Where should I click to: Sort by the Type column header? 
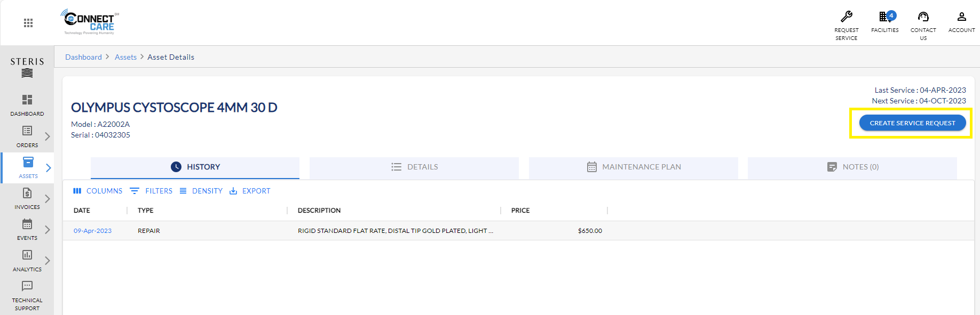point(145,211)
